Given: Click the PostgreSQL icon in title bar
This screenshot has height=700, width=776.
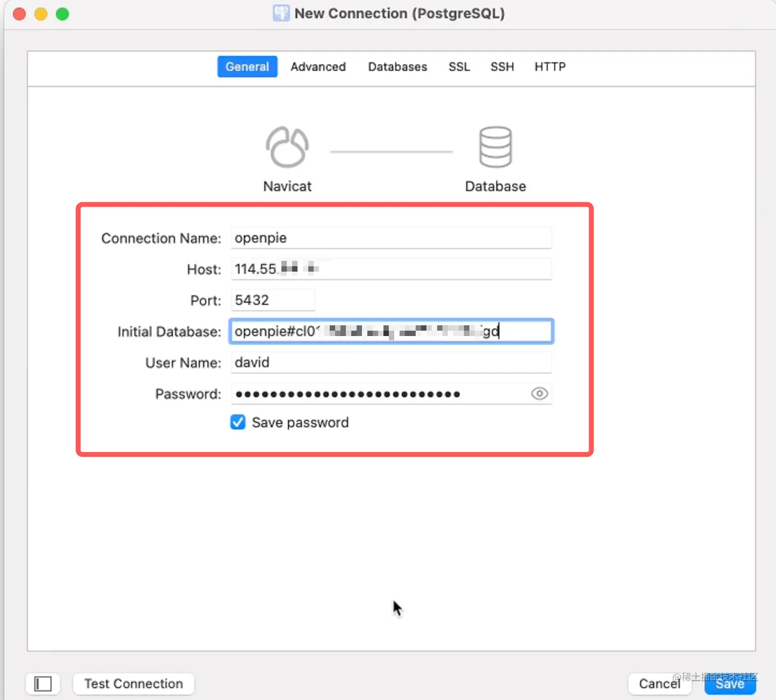Looking at the screenshot, I should pos(281,13).
